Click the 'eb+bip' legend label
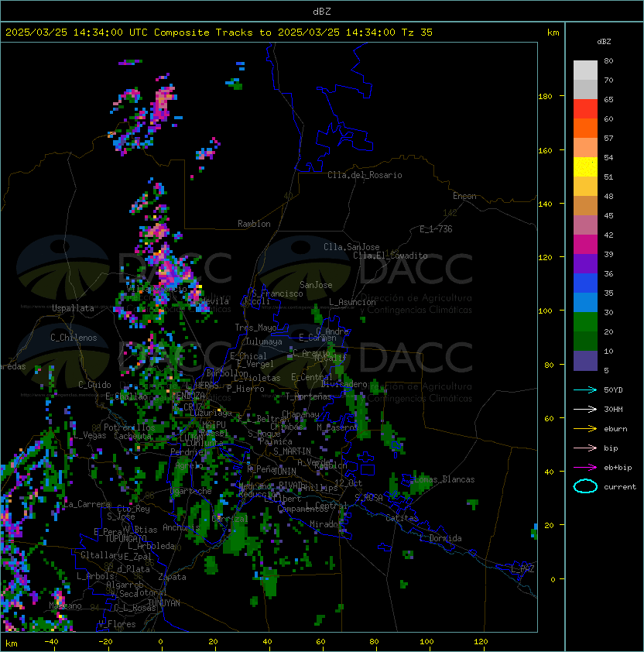Screen dimensions: 644x652 pyautogui.click(x=618, y=468)
